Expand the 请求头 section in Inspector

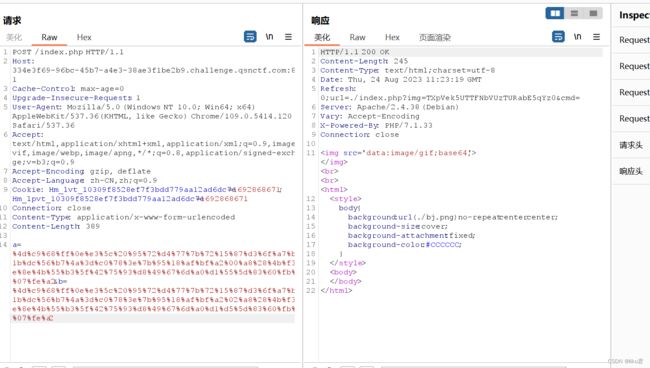coord(631,145)
